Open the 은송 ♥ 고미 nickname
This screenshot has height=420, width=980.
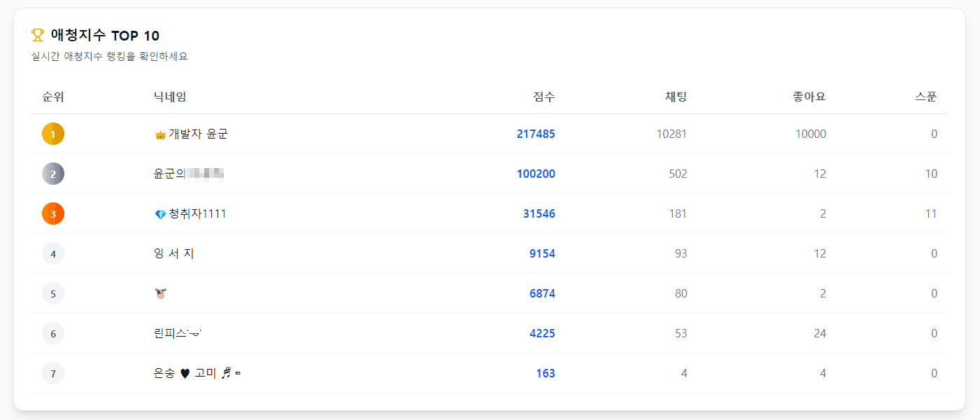197,374
